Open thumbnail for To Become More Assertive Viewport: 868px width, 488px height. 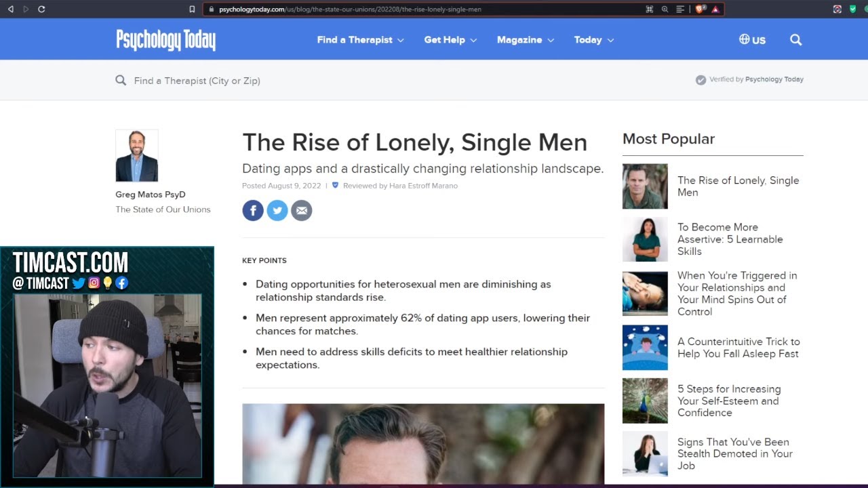pos(645,239)
